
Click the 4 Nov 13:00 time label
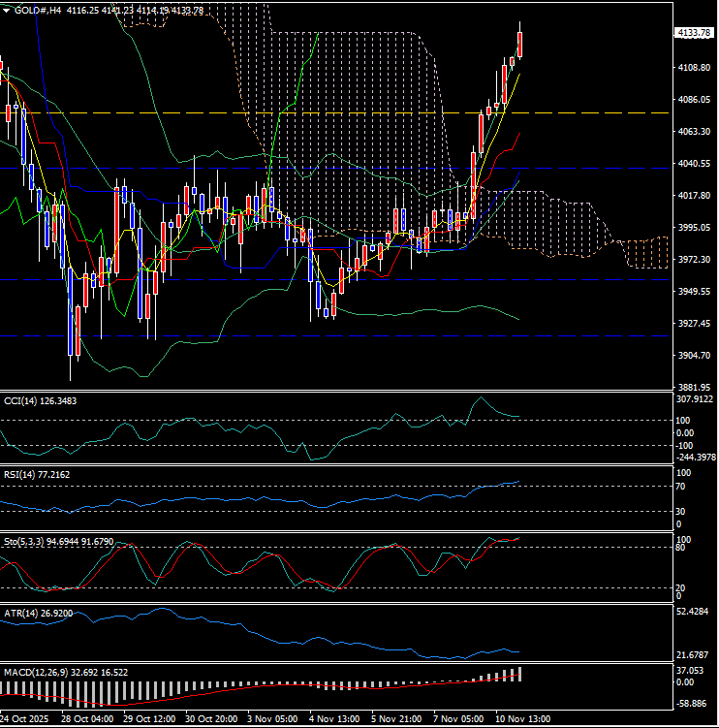(334, 719)
